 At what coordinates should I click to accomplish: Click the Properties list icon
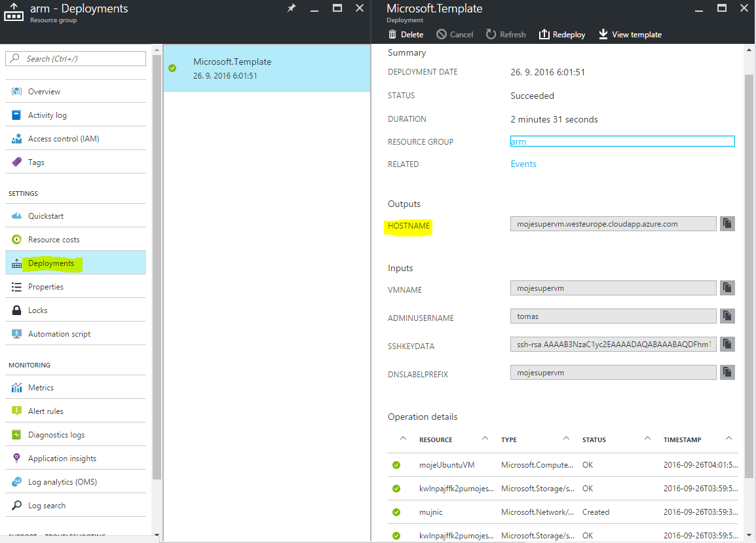[17, 286]
